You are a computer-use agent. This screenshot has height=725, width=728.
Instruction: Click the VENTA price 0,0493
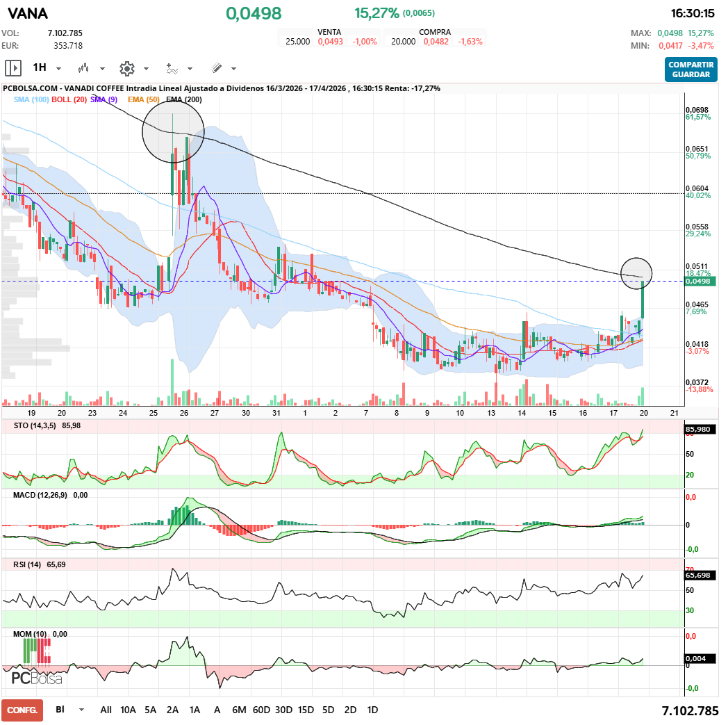tap(331, 41)
